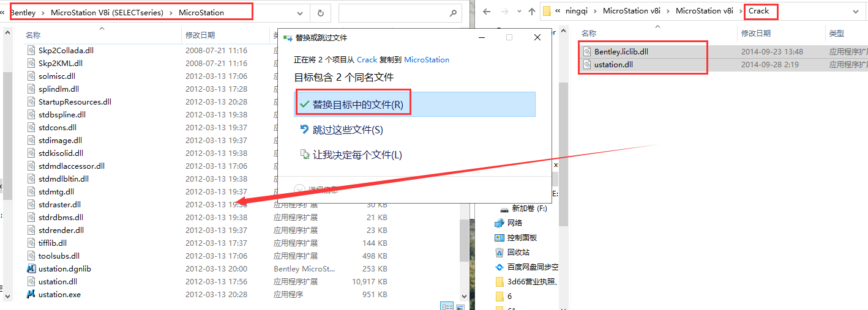The height and width of the screenshot is (310, 868).
Task: Select stdrdbms.dll in the file list
Action: (x=61, y=217)
